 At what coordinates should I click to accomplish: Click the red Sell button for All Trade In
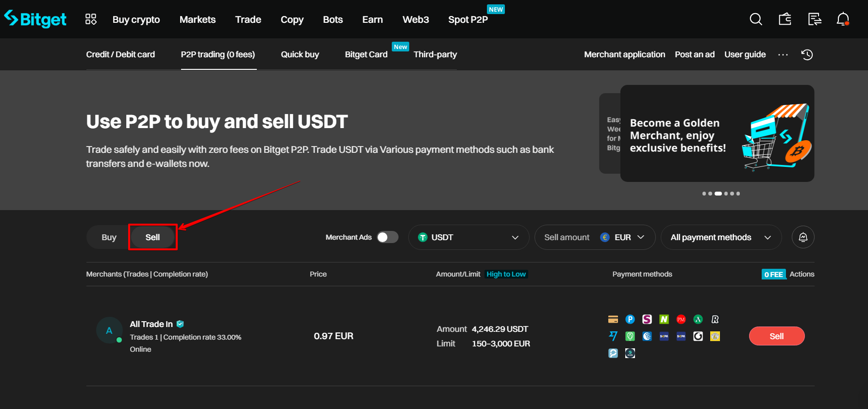point(777,336)
